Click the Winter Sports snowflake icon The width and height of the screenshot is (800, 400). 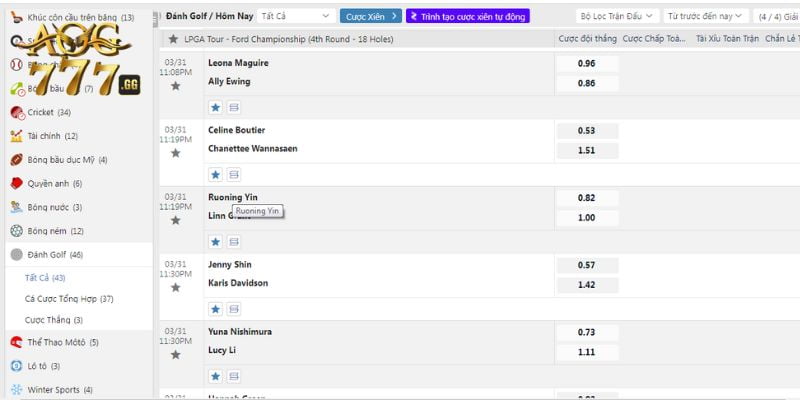pyautogui.click(x=16, y=389)
